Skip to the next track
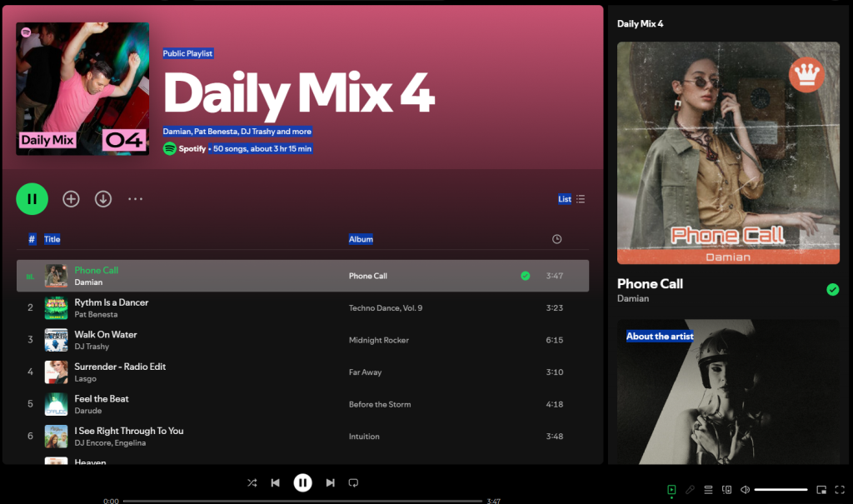 point(330,483)
